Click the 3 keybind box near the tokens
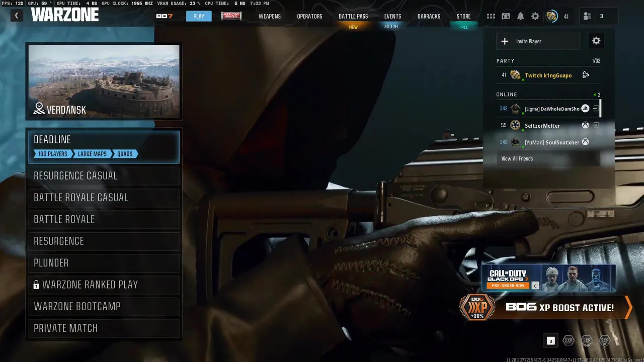Screen dimensions: 644x362 [x=550, y=341]
